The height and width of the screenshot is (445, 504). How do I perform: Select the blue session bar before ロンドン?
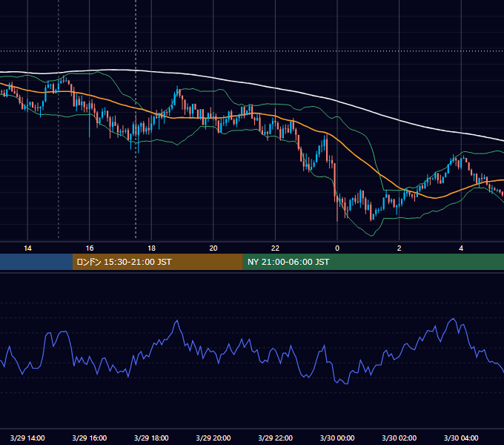(x=36, y=262)
